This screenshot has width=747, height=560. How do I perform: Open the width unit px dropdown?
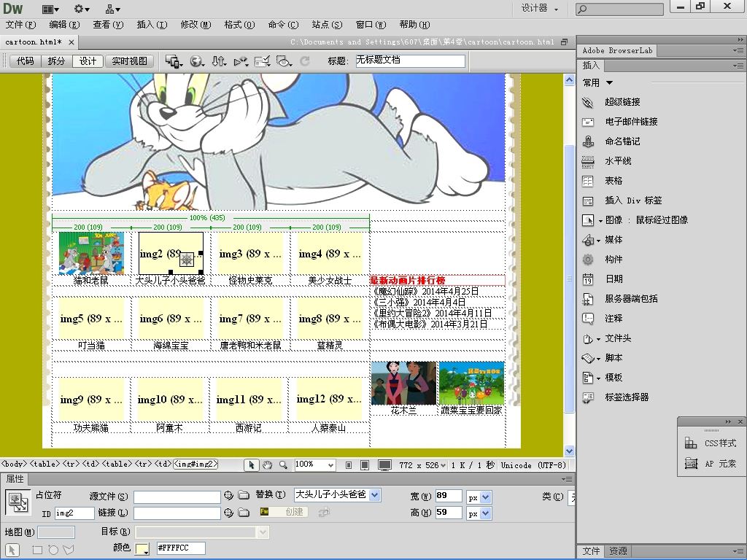coord(485,497)
